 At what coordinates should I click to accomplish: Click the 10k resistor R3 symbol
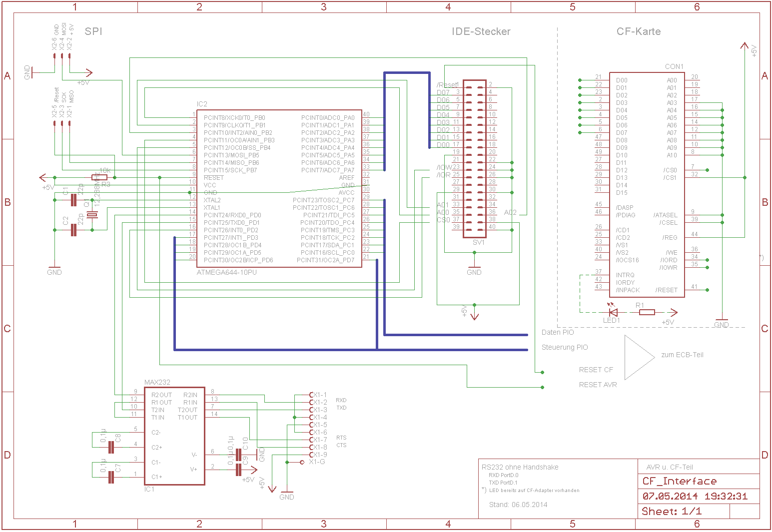click(x=99, y=177)
